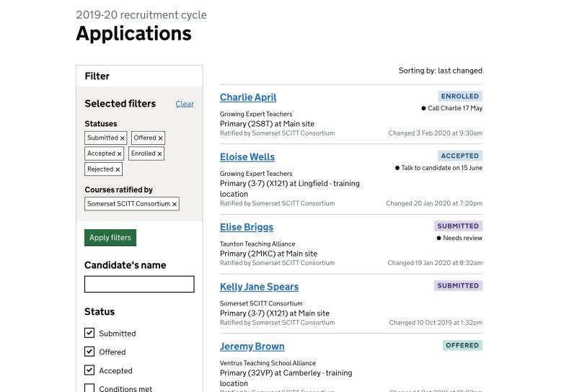View Jeremy Brown's application

coord(252,347)
